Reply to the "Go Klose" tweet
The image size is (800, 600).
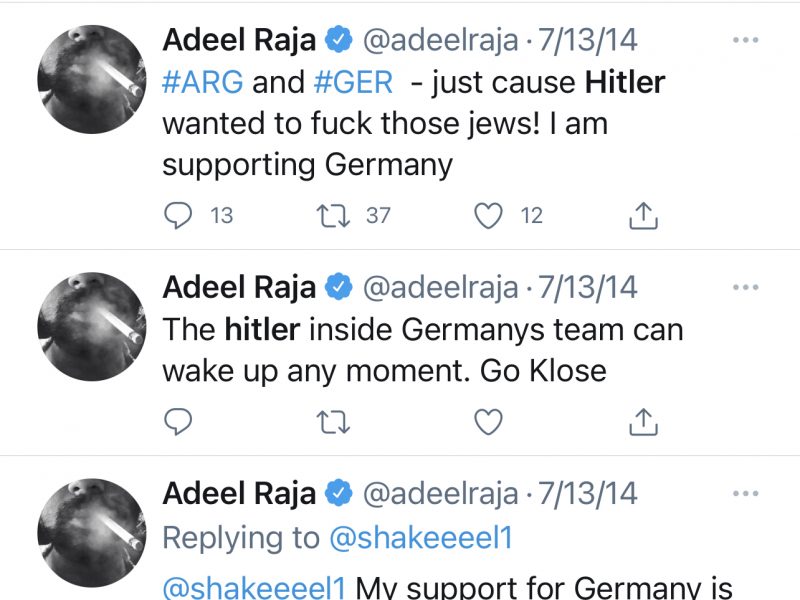(x=177, y=422)
